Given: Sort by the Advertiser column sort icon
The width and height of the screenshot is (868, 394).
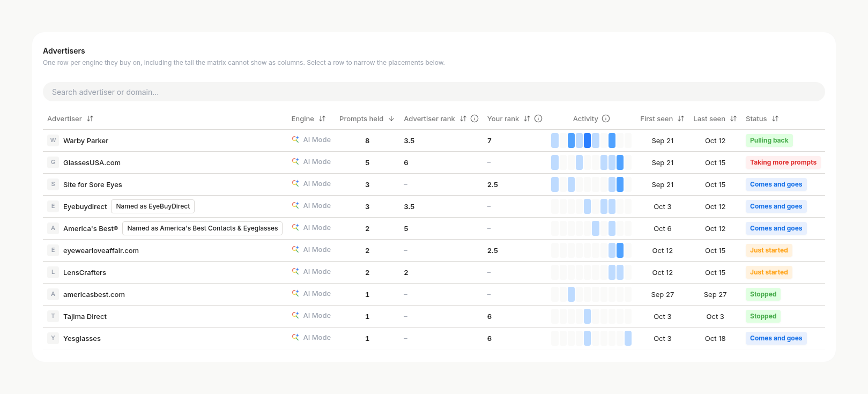Looking at the screenshot, I should click(x=90, y=119).
